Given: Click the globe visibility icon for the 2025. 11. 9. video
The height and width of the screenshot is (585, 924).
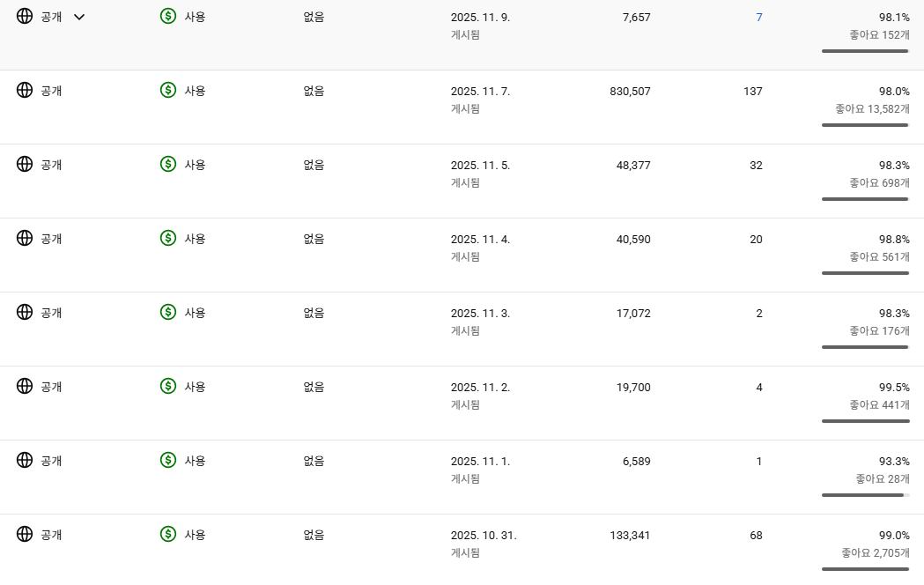Looking at the screenshot, I should pos(25,16).
